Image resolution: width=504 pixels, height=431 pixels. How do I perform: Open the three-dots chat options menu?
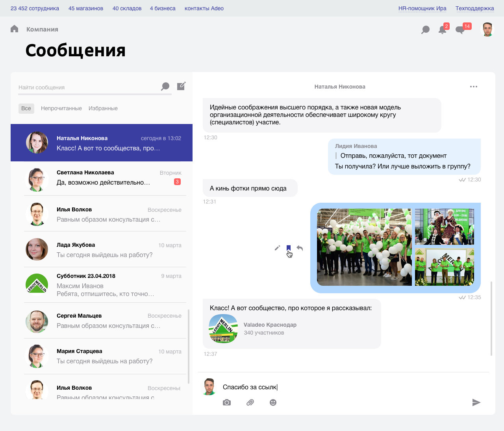click(x=474, y=87)
